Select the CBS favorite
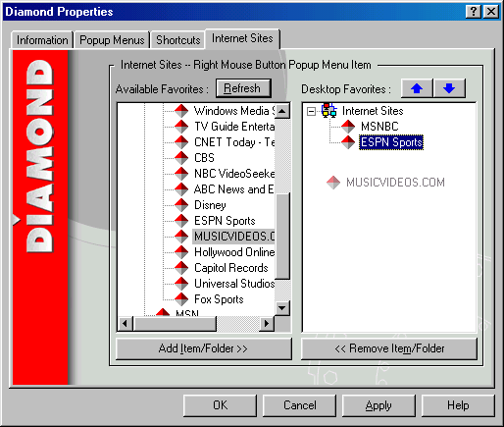 (204, 158)
